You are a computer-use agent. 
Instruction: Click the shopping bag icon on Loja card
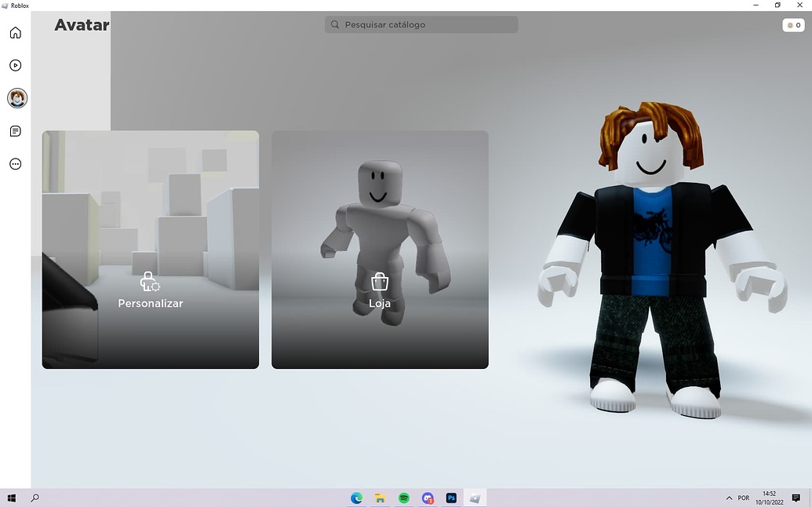click(x=379, y=281)
